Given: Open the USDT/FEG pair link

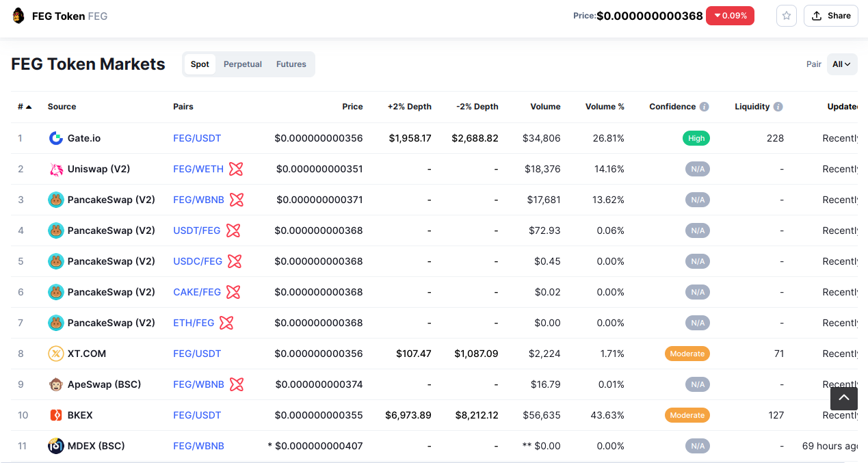Looking at the screenshot, I should [197, 230].
